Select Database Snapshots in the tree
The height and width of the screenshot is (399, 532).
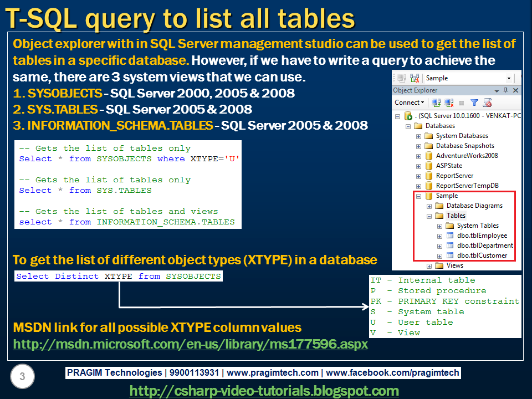(x=465, y=146)
